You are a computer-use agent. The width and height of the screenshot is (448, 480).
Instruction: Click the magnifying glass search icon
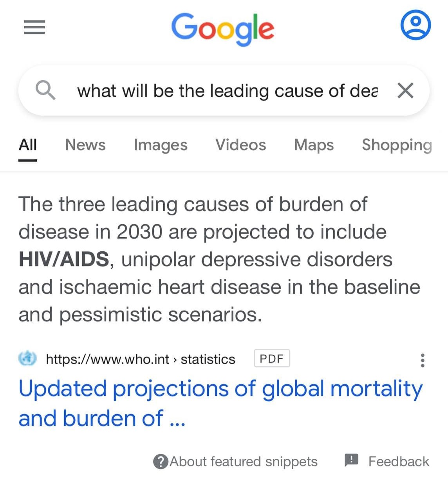click(45, 90)
